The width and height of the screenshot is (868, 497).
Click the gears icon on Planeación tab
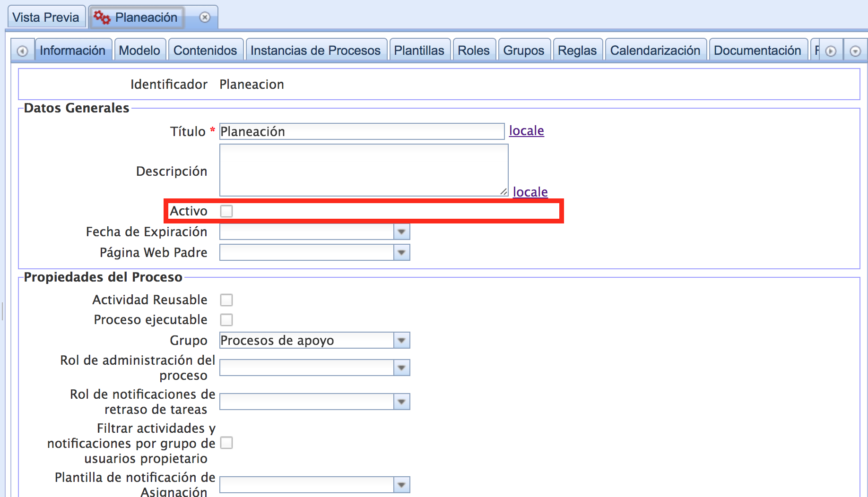click(x=102, y=17)
